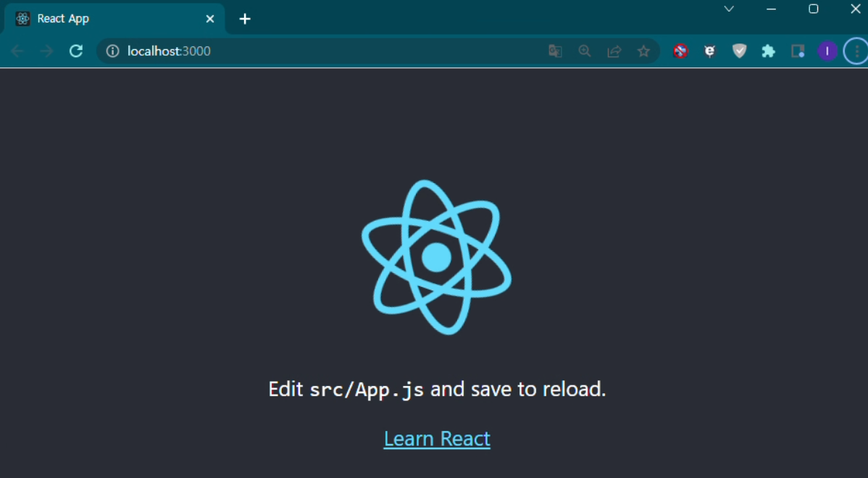
Task: Click the screen capture extension icon
Action: (798, 51)
